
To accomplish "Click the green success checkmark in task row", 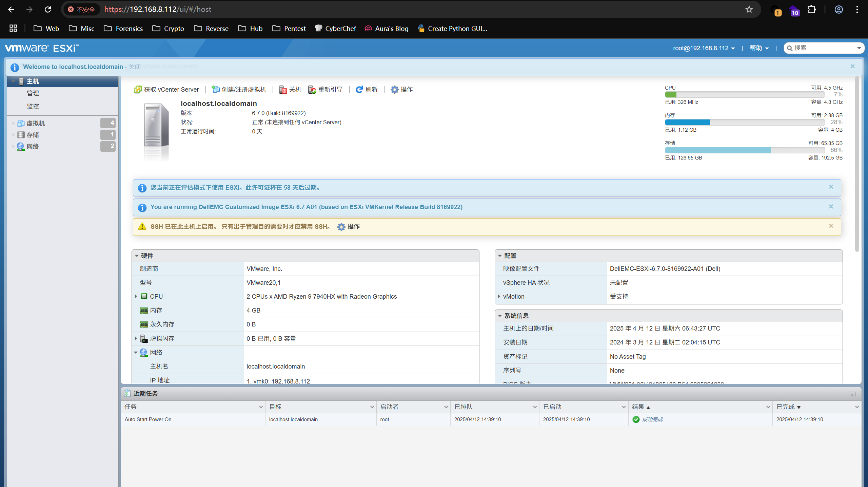I will [x=636, y=419].
